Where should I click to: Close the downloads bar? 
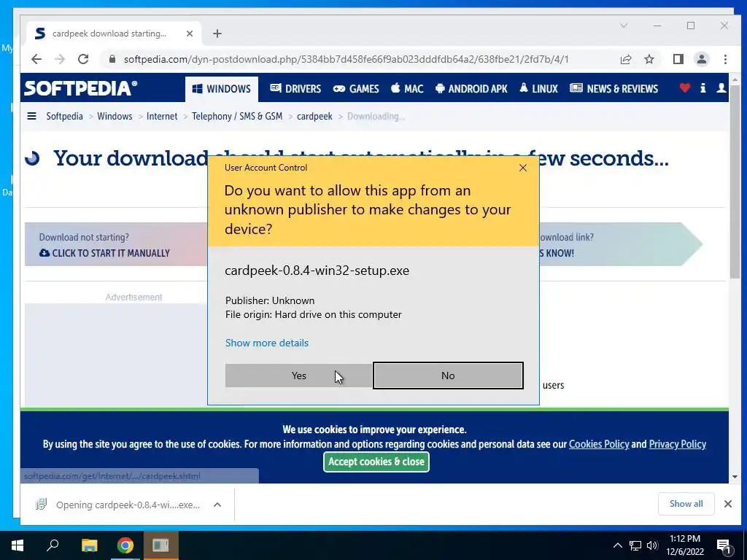pyautogui.click(x=728, y=504)
